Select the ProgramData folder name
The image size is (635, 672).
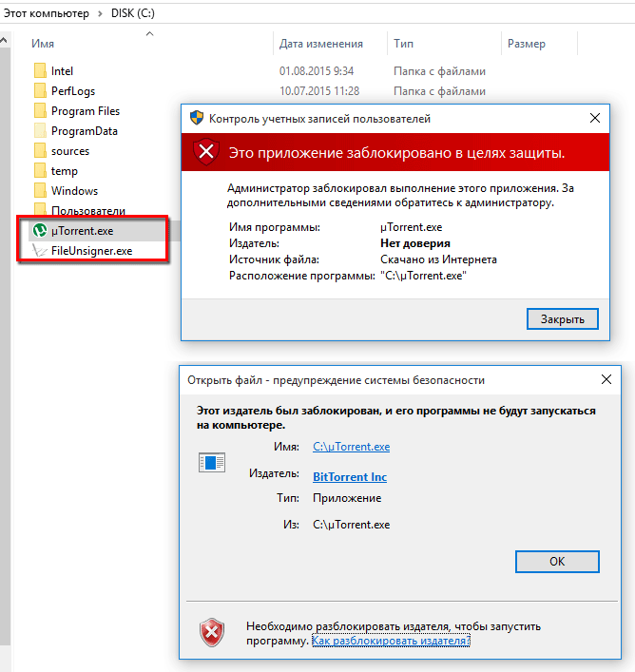(x=85, y=131)
